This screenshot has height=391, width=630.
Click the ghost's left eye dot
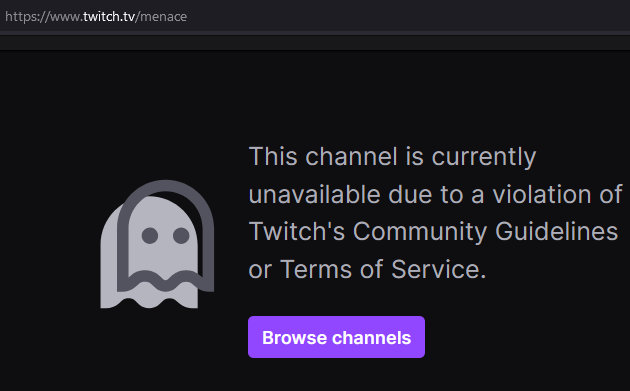point(150,235)
